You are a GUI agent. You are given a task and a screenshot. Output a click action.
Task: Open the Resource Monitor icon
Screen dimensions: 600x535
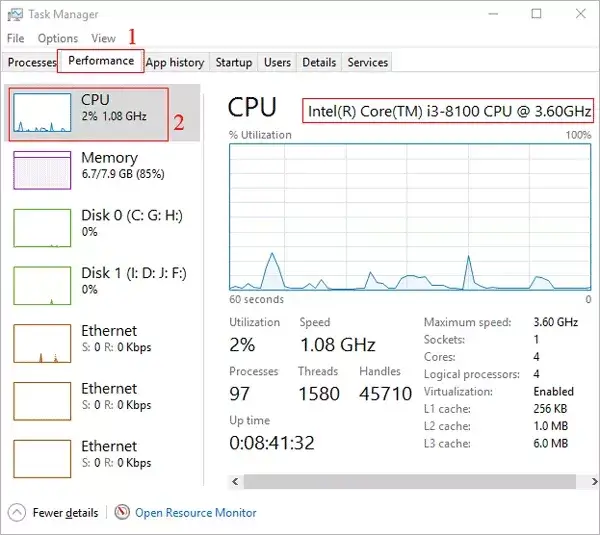click(x=122, y=512)
